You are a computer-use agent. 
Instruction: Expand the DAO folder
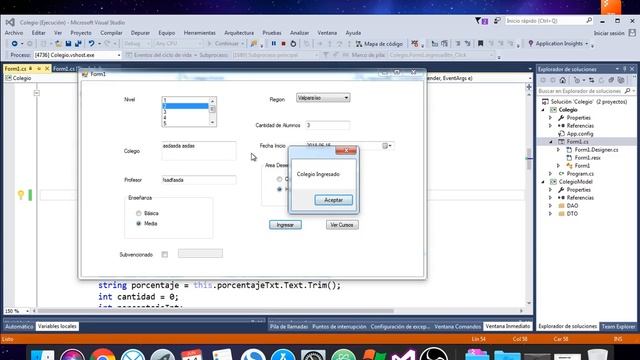[x=550, y=206]
